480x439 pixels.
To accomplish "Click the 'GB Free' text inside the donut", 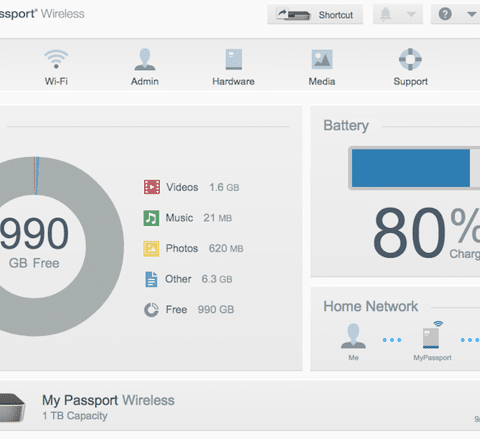I will click(34, 263).
